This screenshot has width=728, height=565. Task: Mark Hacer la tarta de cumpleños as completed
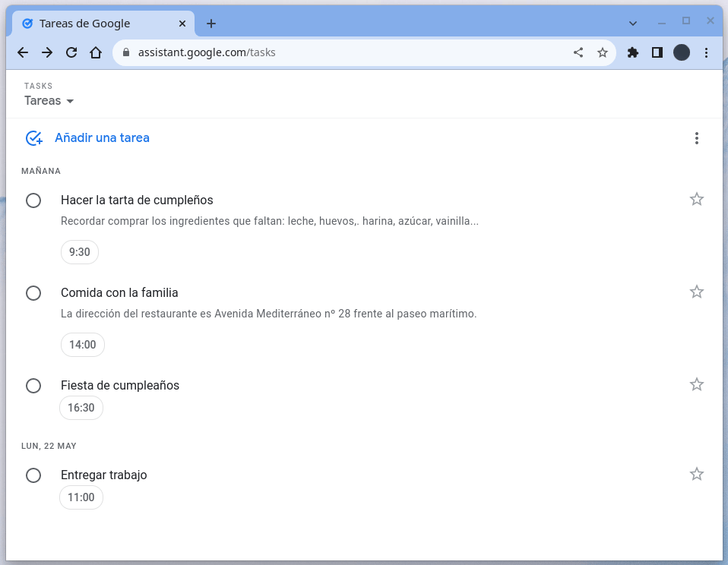point(33,200)
